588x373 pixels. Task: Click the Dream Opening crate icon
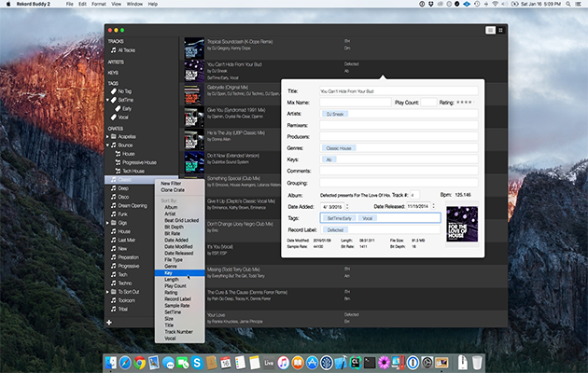pyautogui.click(x=112, y=205)
